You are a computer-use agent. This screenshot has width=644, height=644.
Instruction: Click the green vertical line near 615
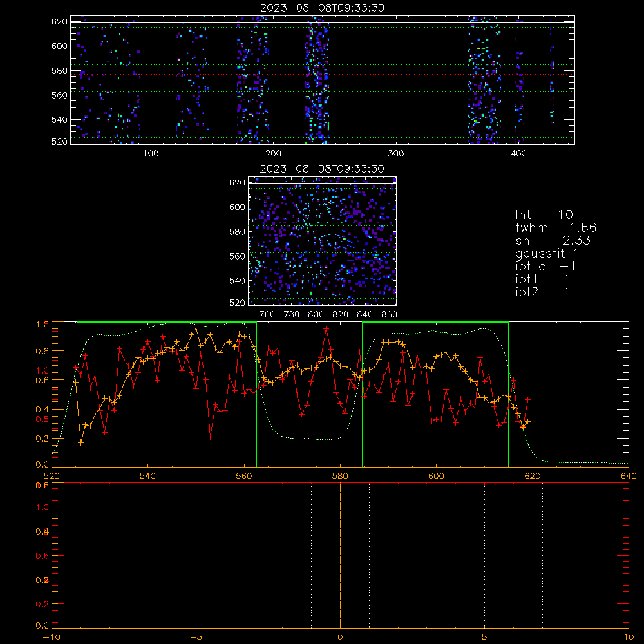(x=509, y=395)
